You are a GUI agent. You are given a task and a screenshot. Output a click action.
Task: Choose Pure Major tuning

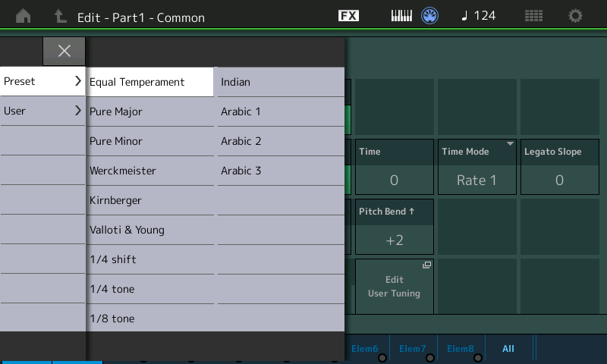click(150, 111)
